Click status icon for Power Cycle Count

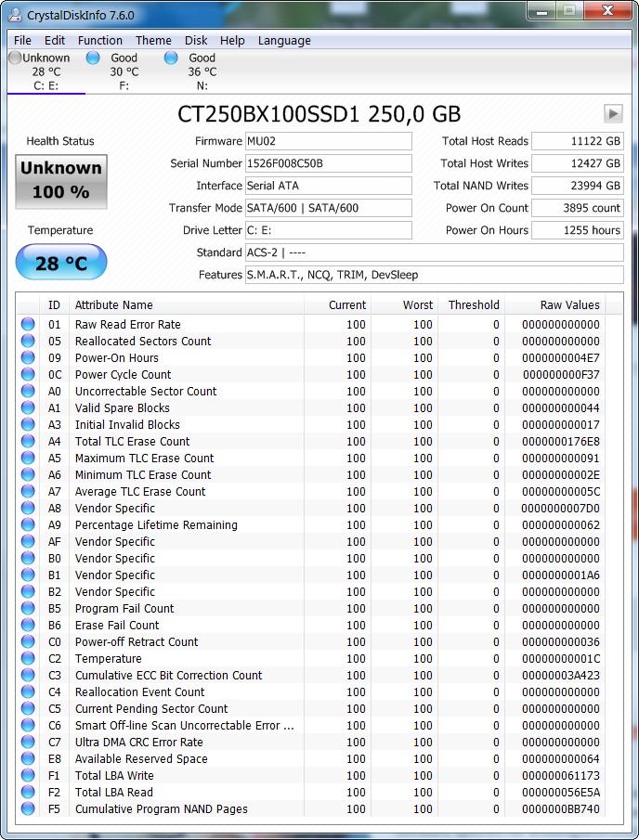tap(28, 374)
